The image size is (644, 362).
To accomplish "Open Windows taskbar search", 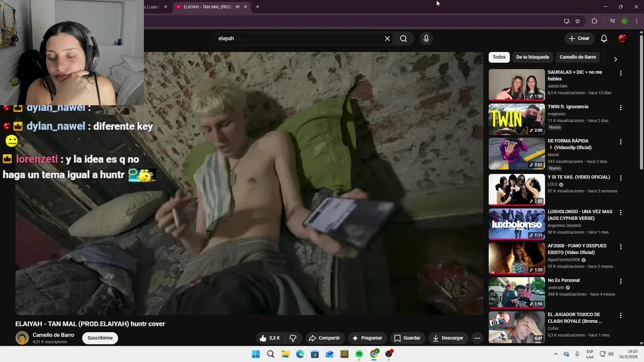I will [271, 354].
